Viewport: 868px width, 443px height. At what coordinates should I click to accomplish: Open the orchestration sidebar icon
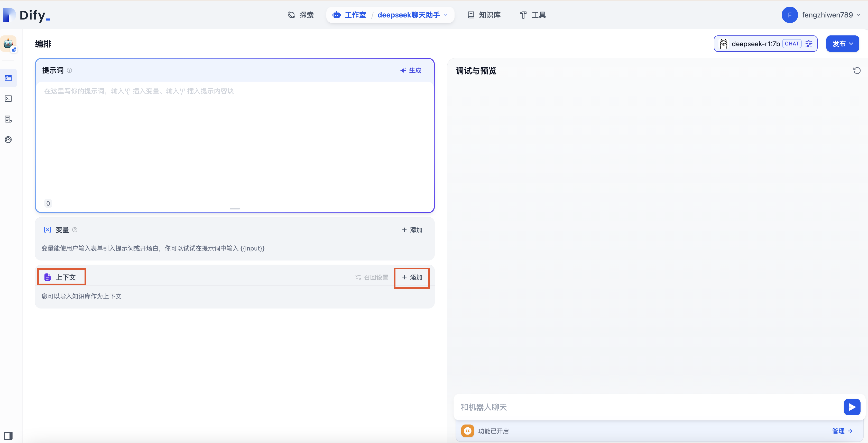[8, 78]
